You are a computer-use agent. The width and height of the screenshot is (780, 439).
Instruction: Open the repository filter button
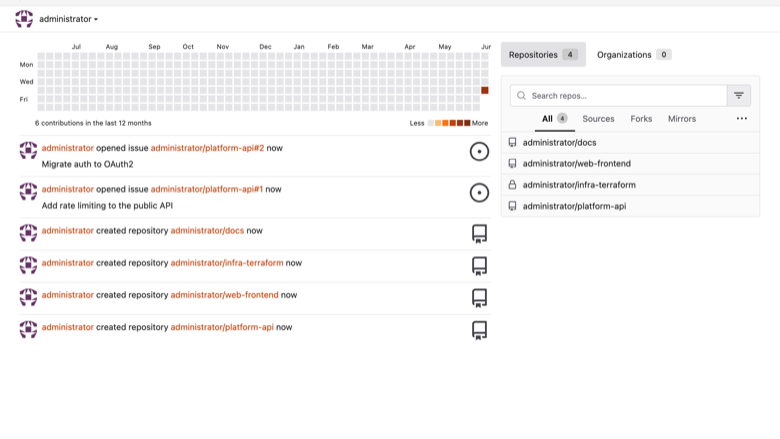[739, 95]
